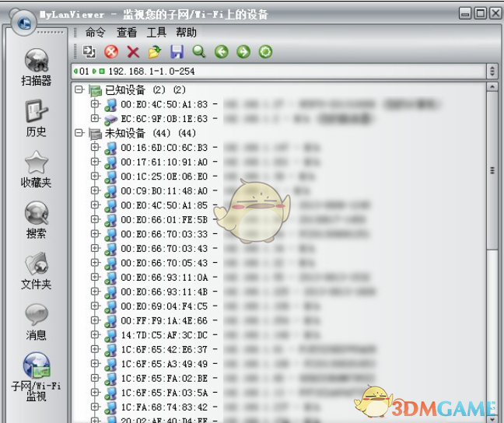Select row 00:E0:66:01:FE:5B

pos(164,220)
